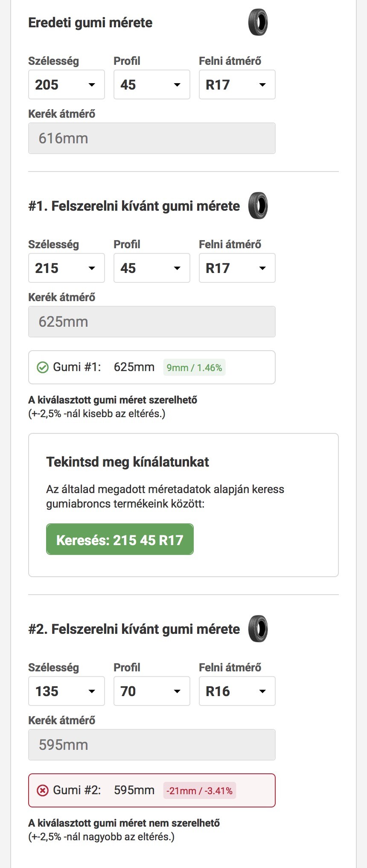Click the tire #2 wheel diameter 595mm field

[x=152, y=745]
